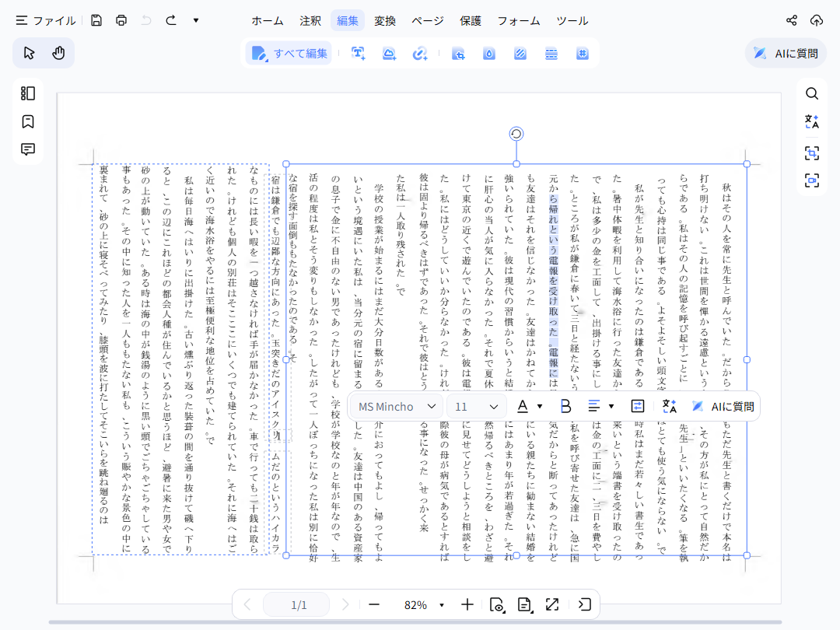Go to the next page arrow
Screen dimensions: 840x630
(x=345, y=605)
